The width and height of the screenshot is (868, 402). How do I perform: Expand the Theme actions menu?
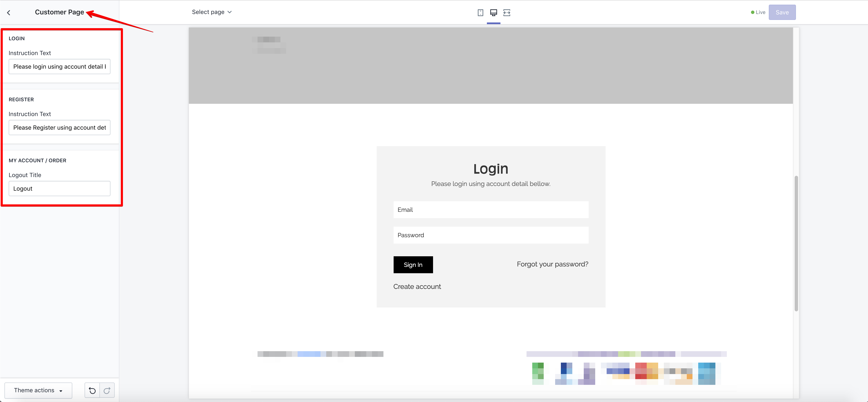pyautogui.click(x=38, y=390)
